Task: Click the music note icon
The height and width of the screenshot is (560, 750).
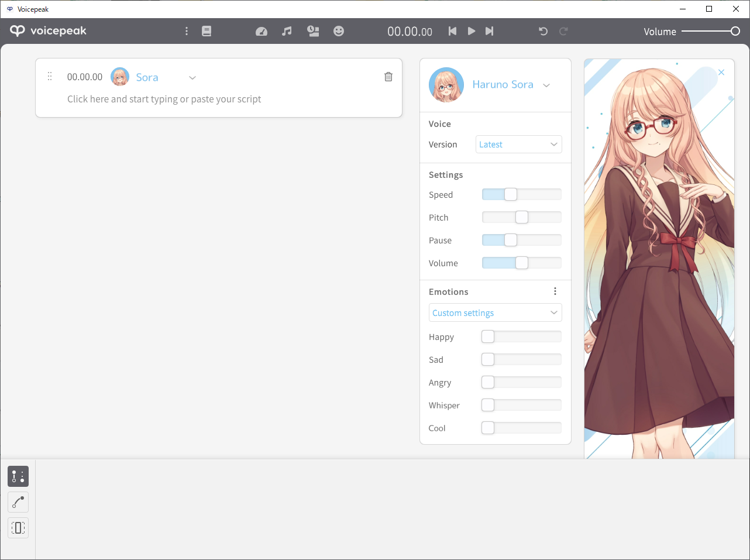Action: click(x=287, y=31)
